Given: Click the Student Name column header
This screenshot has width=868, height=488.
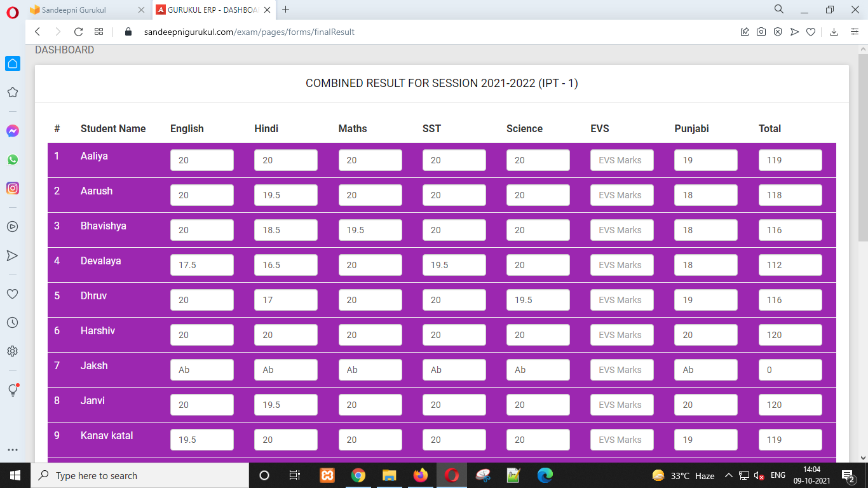Looking at the screenshot, I should point(113,128).
